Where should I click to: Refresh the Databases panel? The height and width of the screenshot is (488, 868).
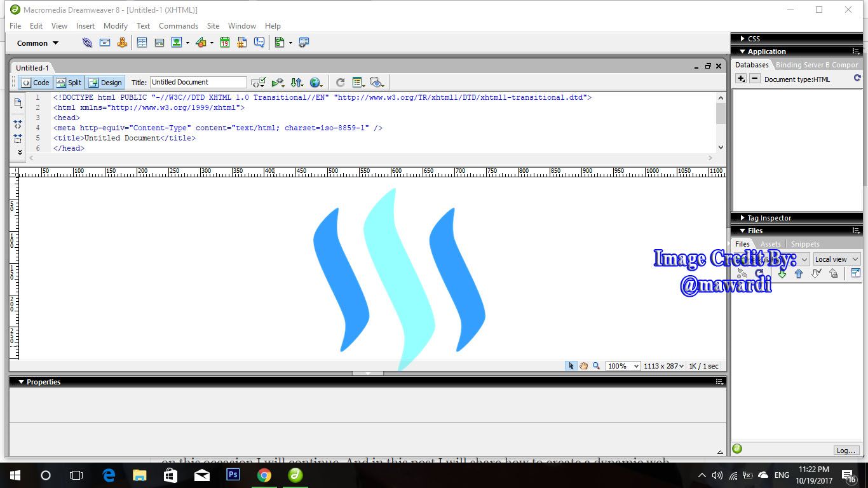pos(857,79)
